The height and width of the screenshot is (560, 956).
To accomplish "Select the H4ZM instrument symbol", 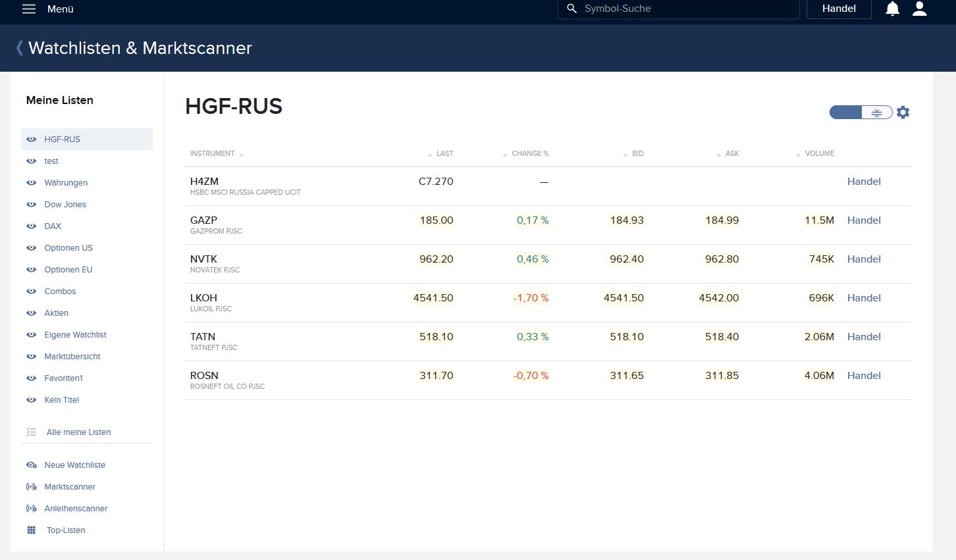I will [x=204, y=182].
